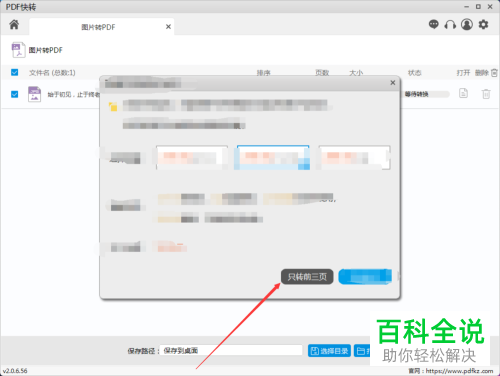Screen dimensions: 500x376
Task: Close the popup dialog
Action: (x=393, y=82)
